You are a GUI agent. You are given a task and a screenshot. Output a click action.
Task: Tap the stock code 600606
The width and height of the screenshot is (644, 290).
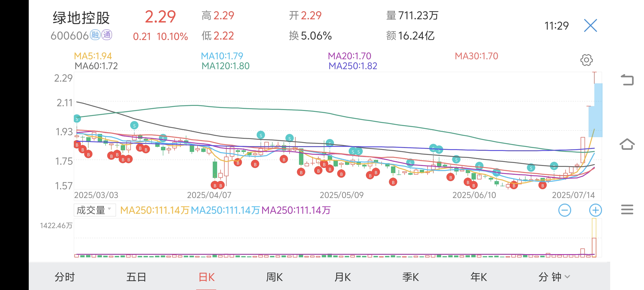pyautogui.click(x=69, y=35)
